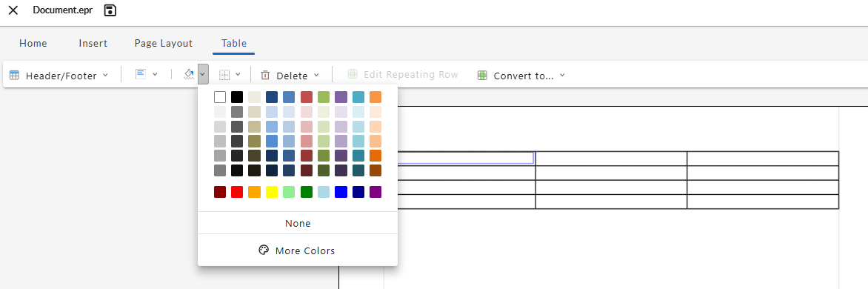The height and width of the screenshot is (289, 868).
Task: Close the document with the X icon
Action: pos(13,10)
